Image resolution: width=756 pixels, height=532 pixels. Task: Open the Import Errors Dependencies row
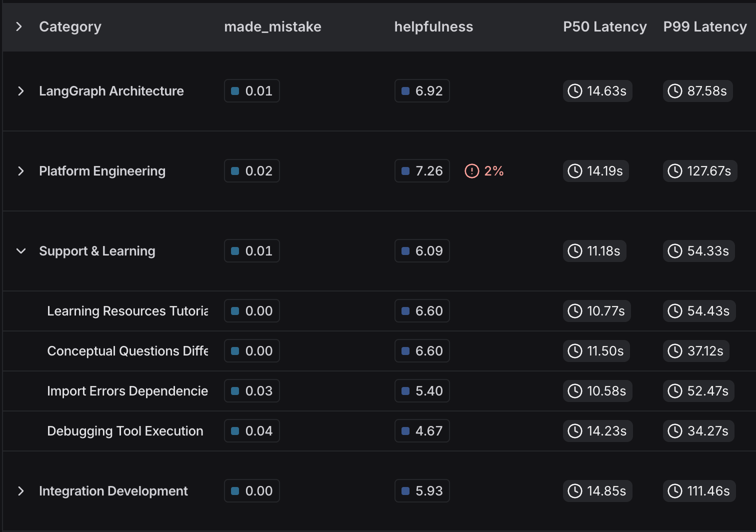127,391
